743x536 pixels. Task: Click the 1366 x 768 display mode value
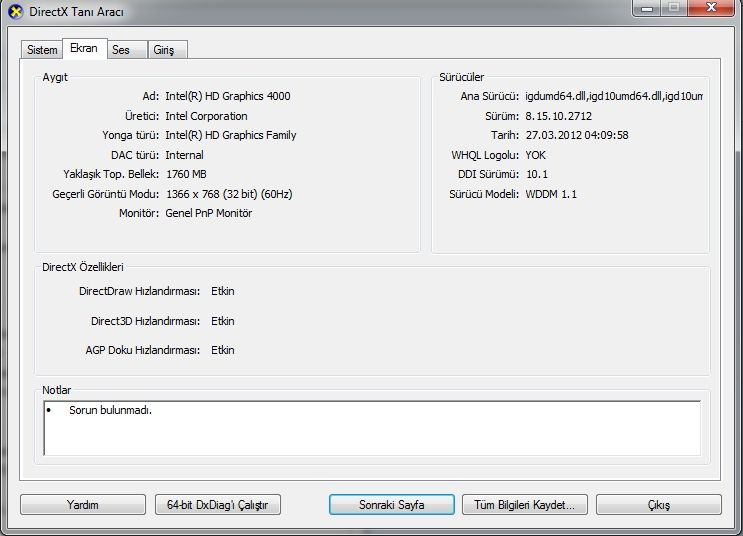tap(229, 194)
